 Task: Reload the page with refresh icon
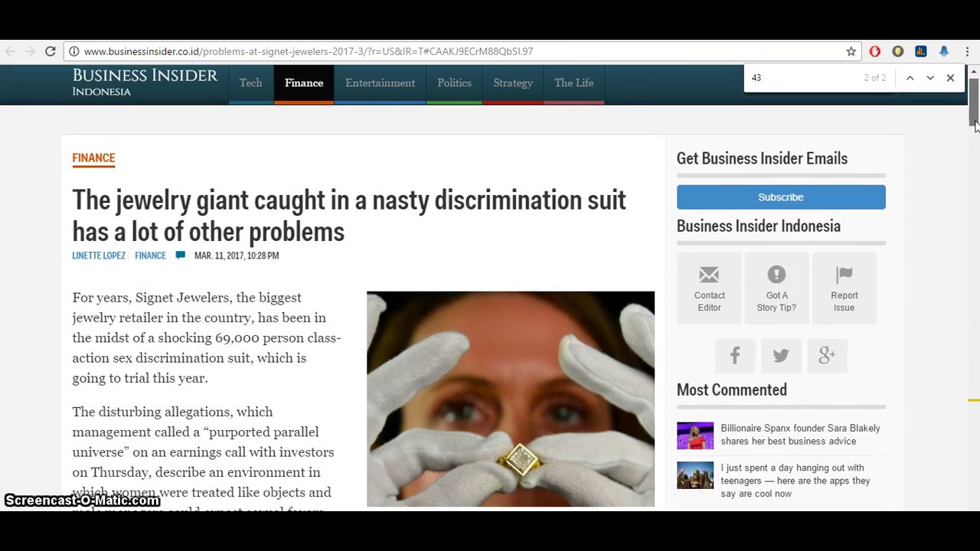click(x=51, y=51)
